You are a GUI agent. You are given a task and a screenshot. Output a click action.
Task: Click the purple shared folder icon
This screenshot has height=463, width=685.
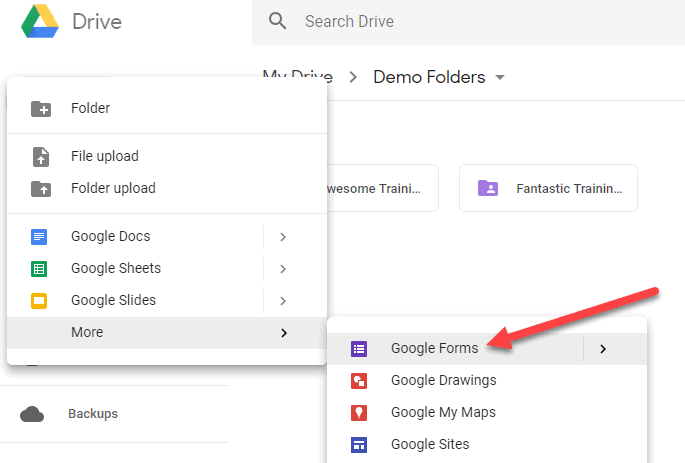pos(488,188)
